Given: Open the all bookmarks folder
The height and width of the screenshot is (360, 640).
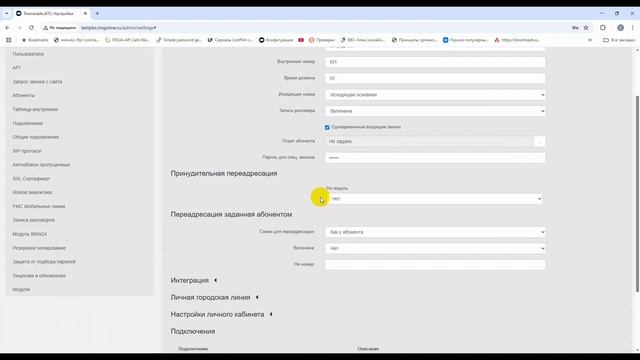Looking at the screenshot, I should [619, 40].
